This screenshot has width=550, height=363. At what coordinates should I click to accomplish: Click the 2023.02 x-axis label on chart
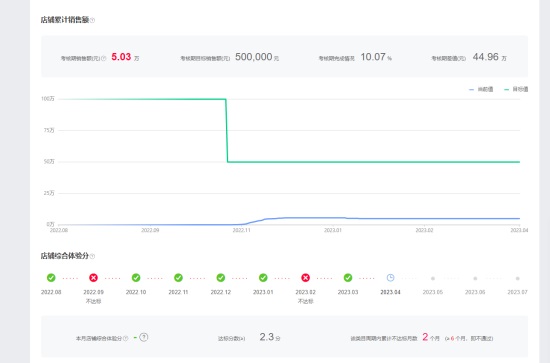[424, 230]
